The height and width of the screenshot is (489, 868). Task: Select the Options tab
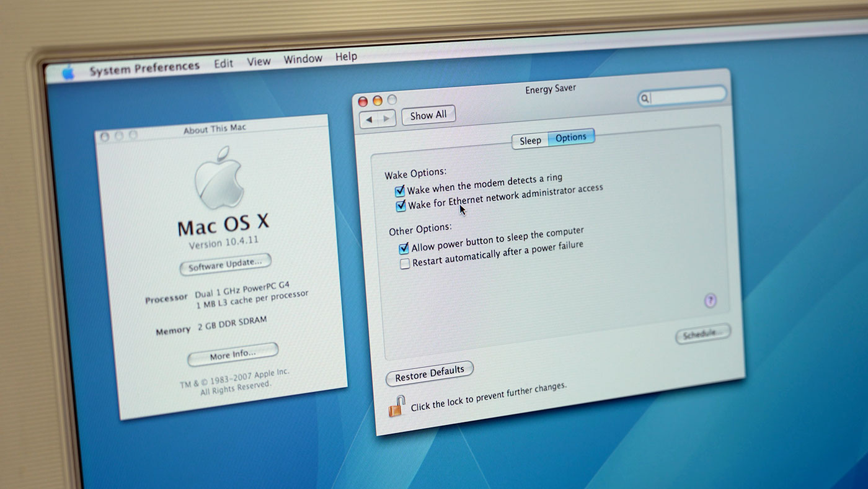pyautogui.click(x=571, y=137)
